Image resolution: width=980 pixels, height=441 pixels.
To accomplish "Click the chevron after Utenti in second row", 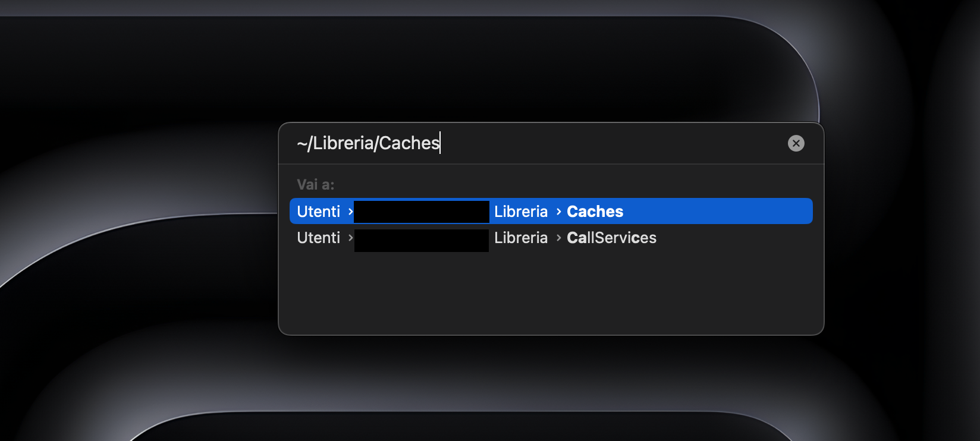I will point(350,238).
